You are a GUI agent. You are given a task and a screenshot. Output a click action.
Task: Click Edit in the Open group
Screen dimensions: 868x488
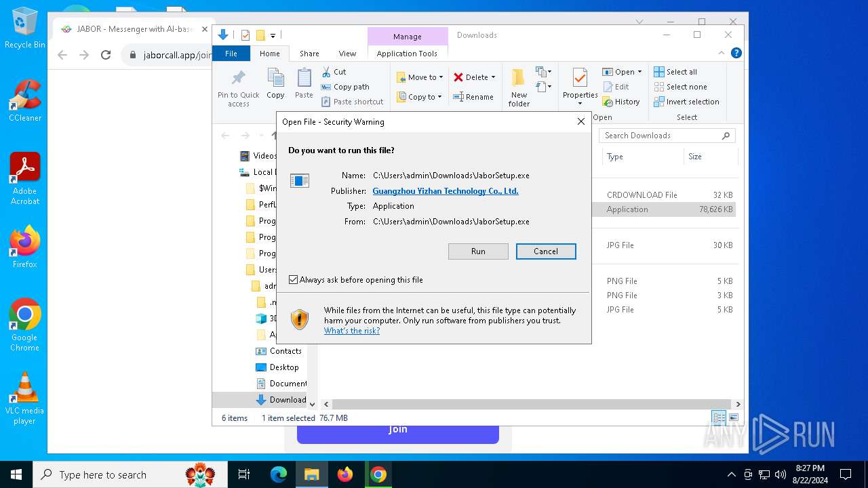615,87
